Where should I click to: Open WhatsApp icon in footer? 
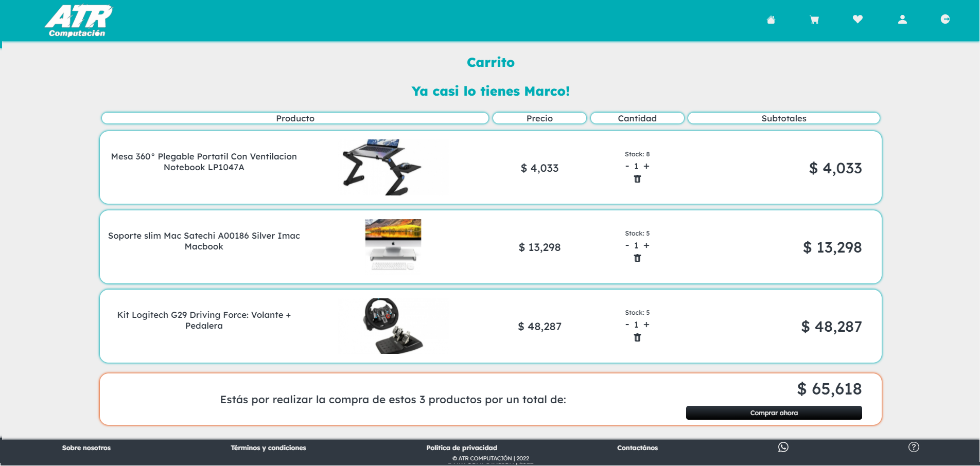pos(783,447)
